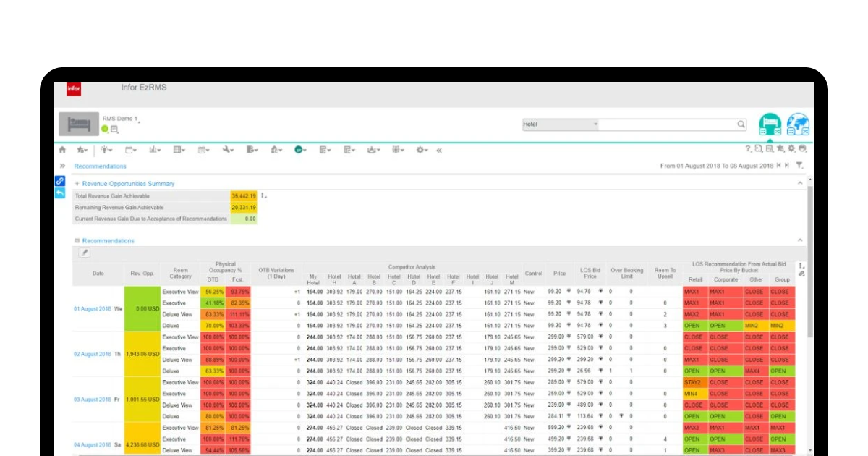Image resolution: width=868 pixels, height=456 pixels.
Task: Open the first form icon menu in toolbar
Action: 325,150
